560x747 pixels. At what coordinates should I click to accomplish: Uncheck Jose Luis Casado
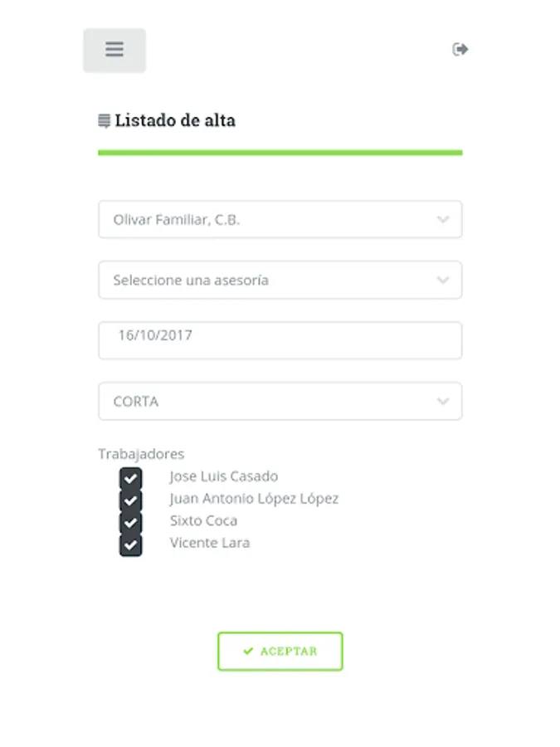[x=130, y=478]
